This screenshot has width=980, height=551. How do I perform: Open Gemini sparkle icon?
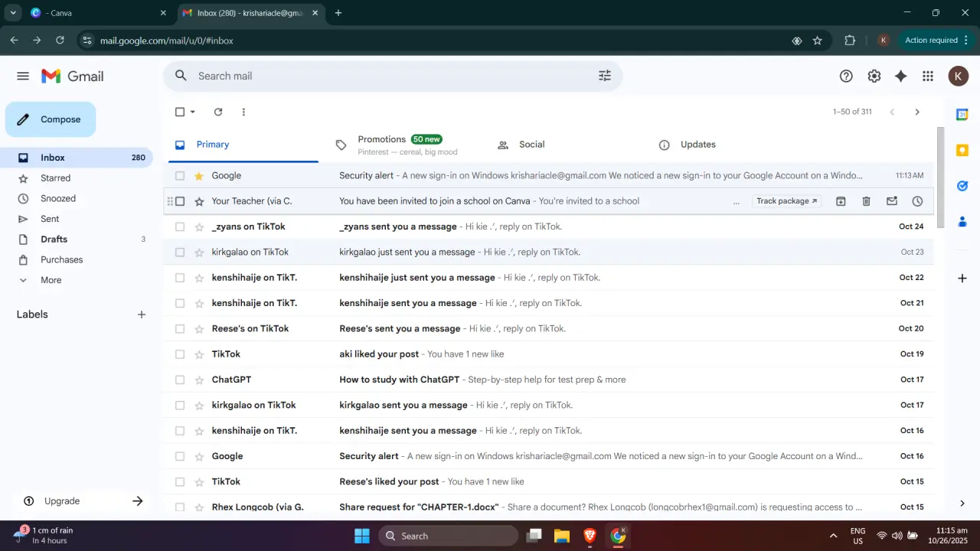(x=901, y=76)
